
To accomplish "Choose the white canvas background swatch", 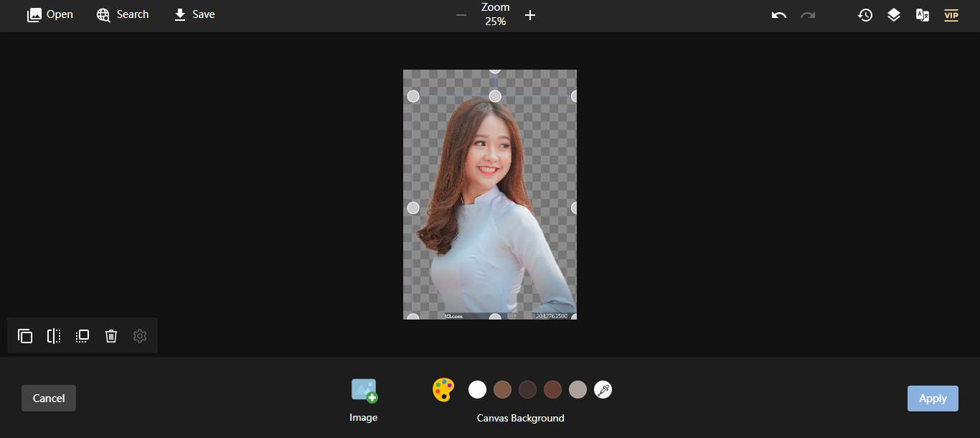I will tap(477, 390).
